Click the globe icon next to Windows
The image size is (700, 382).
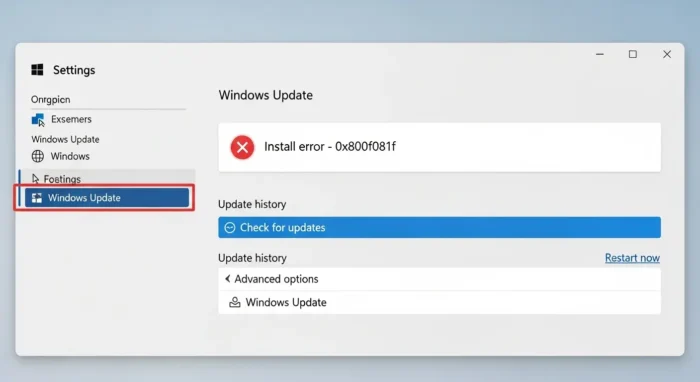tap(38, 156)
